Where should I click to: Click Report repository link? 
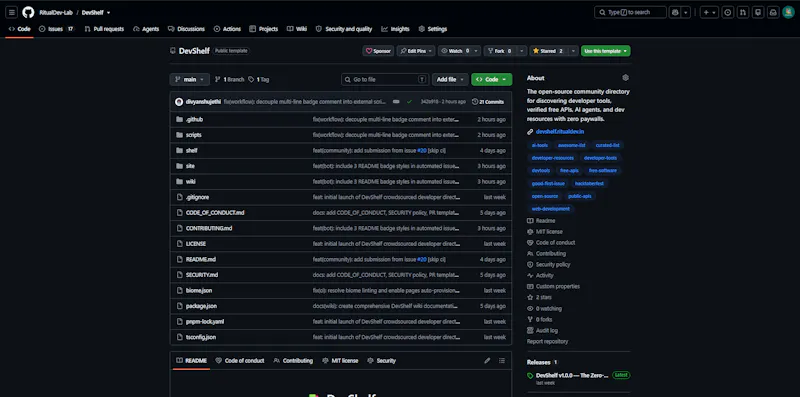[547, 341]
